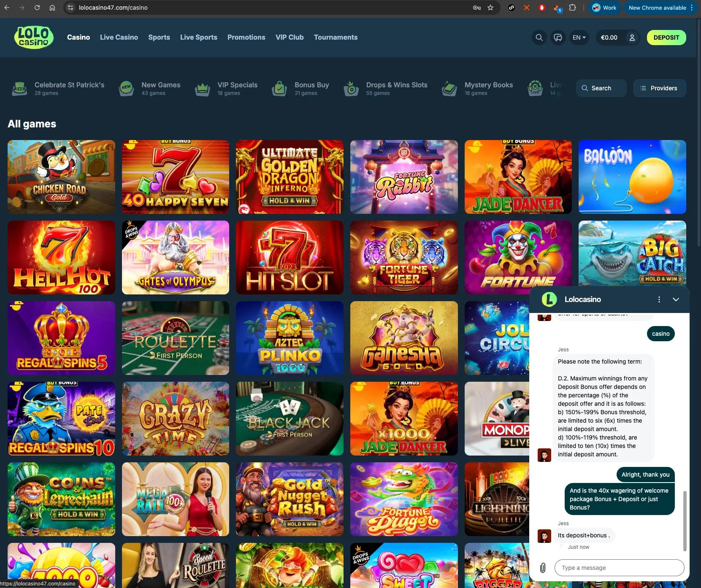The height and width of the screenshot is (588, 701).
Task: Click the Lolocasino chat avatar logo
Action: pyautogui.click(x=549, y=299)
